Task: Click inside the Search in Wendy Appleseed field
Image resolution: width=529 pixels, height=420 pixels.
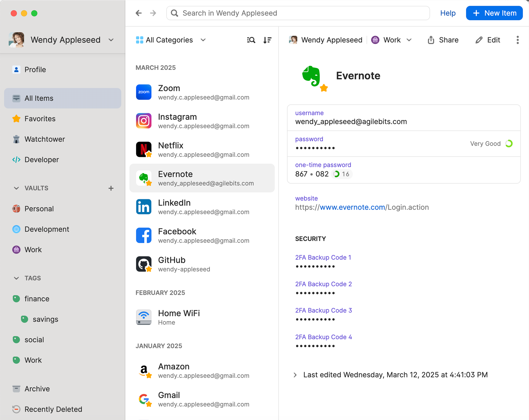Action: tap(270, 13)
